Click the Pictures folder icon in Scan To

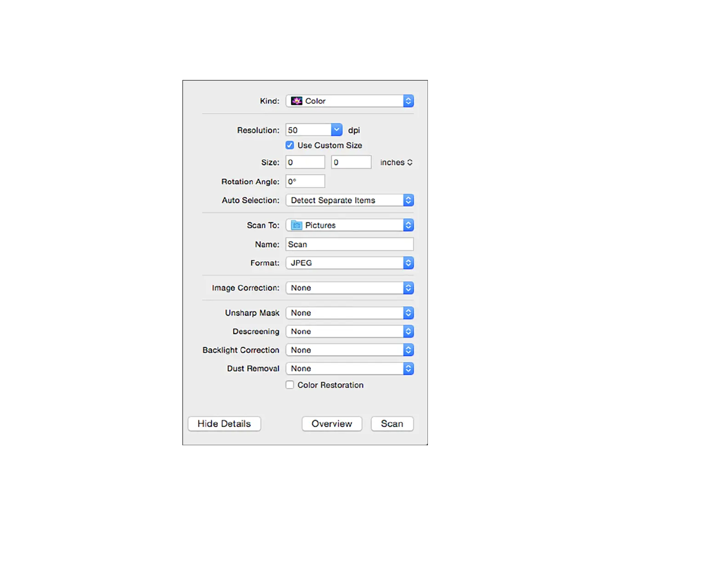click(297, 225)
